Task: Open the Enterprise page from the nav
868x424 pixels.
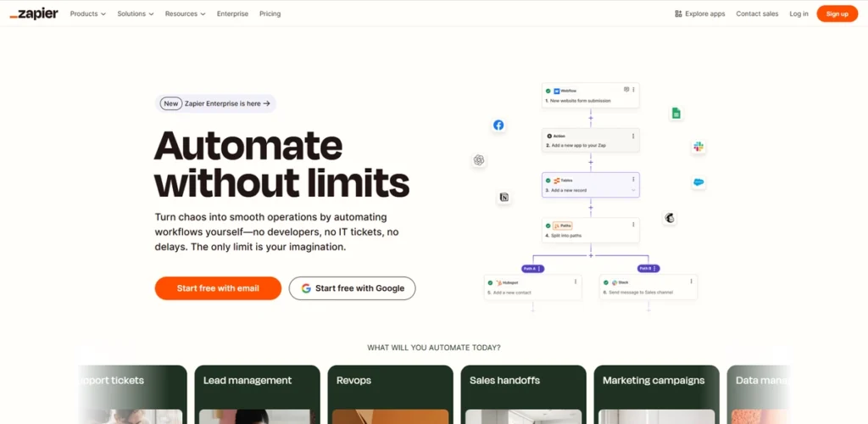Action: coord(232,14)
